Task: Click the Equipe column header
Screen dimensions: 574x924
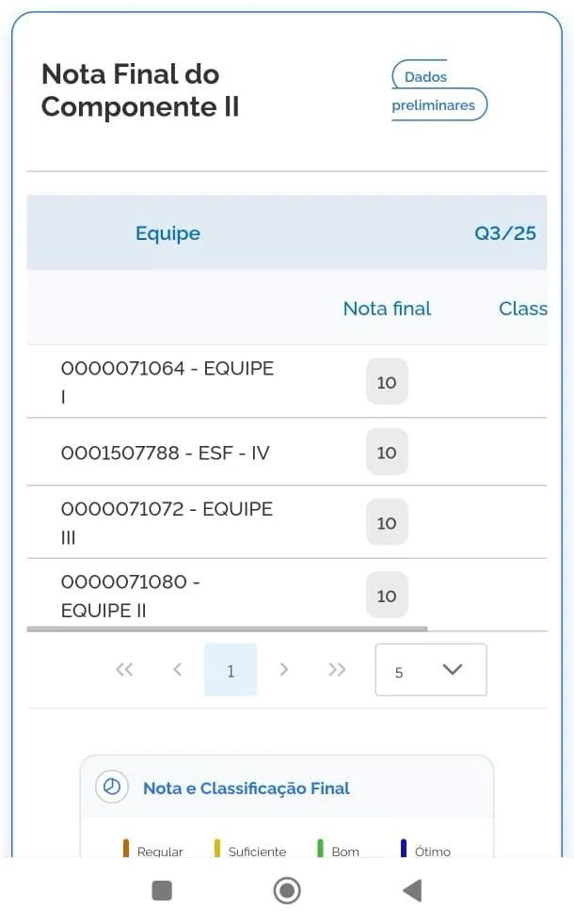Action: pyautogui.click(x=167, y=233)
